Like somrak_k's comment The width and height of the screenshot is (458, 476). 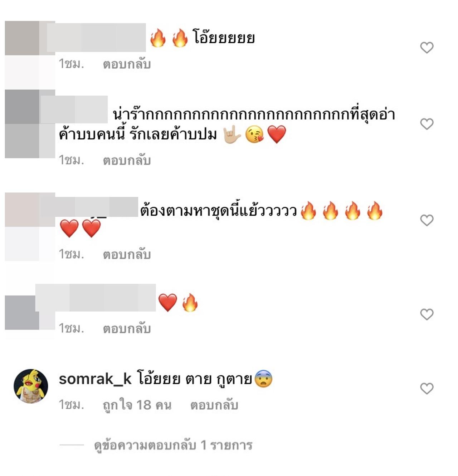point(427,388)
